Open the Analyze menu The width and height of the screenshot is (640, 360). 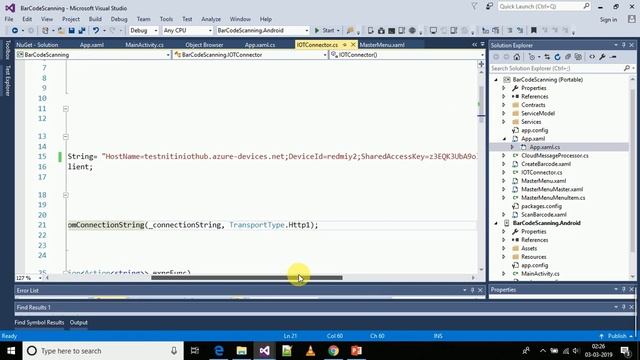[x=211, y=19]
